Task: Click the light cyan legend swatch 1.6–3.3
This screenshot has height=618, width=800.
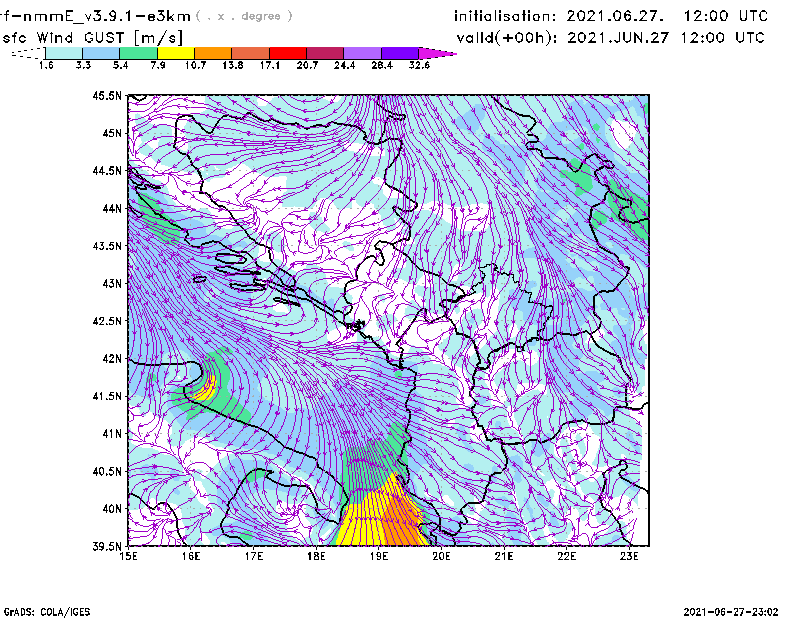Action: (64, 53)
